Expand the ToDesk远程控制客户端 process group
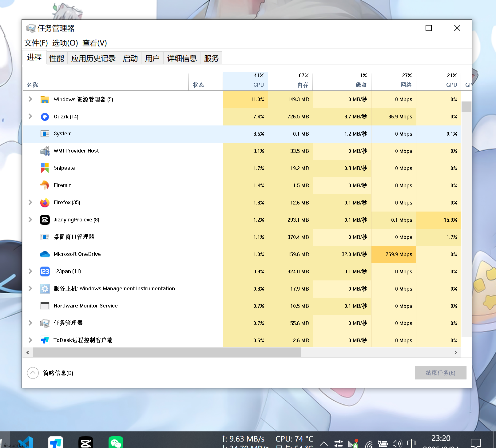The image size is (496, 448). click(x=30, y=340)
